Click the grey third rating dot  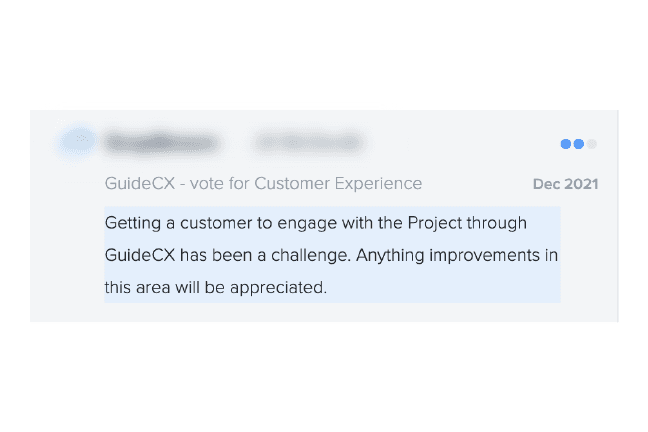pyautogui.click(x=591, y=144)
